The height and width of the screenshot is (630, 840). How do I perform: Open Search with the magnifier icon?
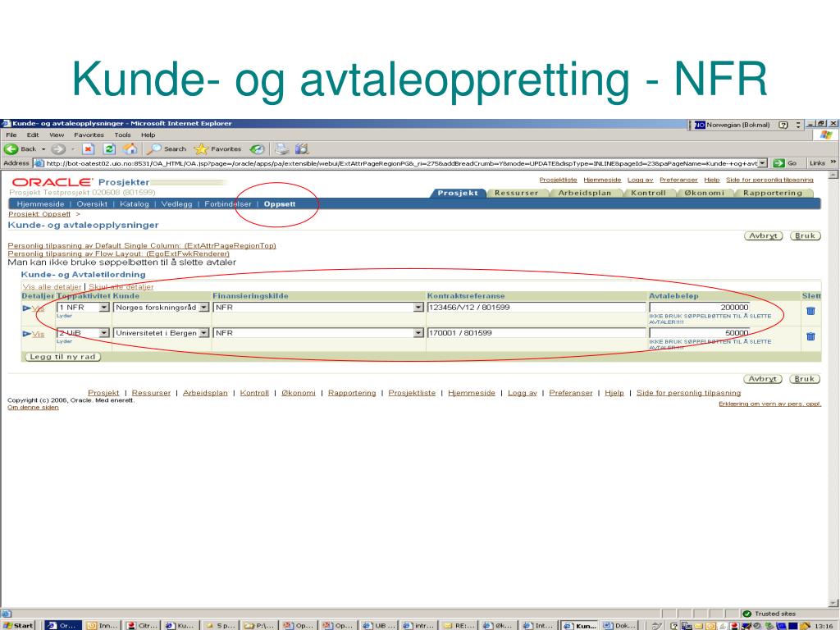point(167,149)
